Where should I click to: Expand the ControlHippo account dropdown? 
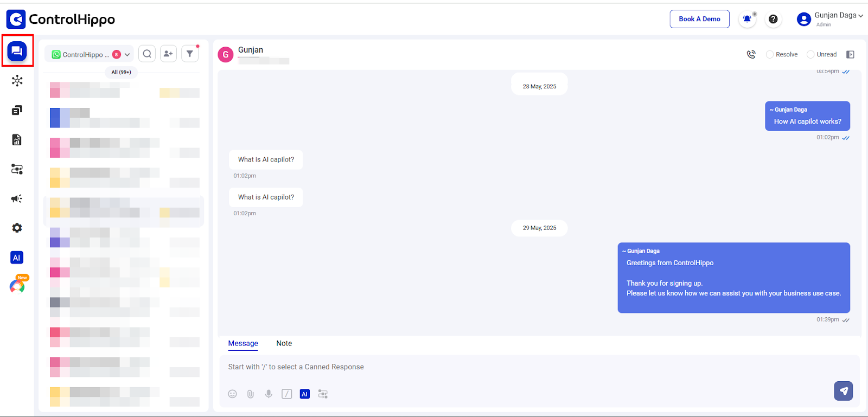pos(90,54)
